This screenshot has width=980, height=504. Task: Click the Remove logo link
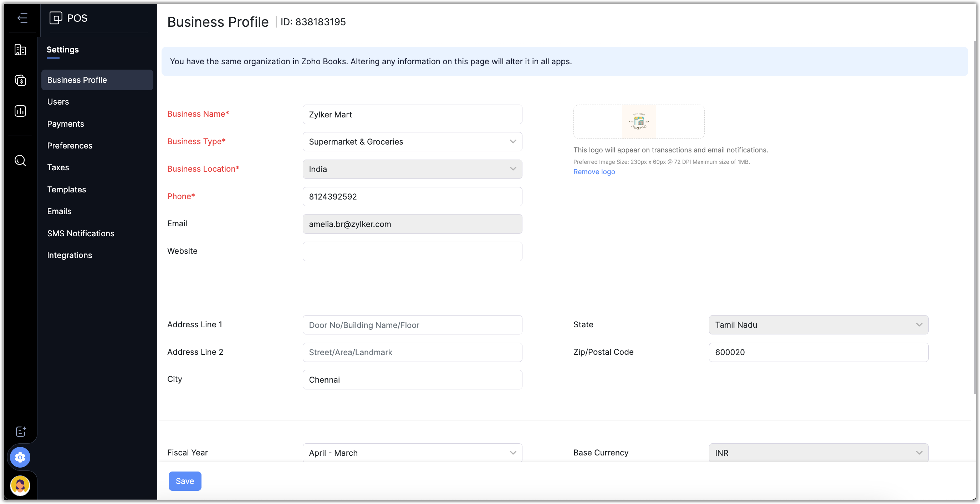(x=594, y=172)
